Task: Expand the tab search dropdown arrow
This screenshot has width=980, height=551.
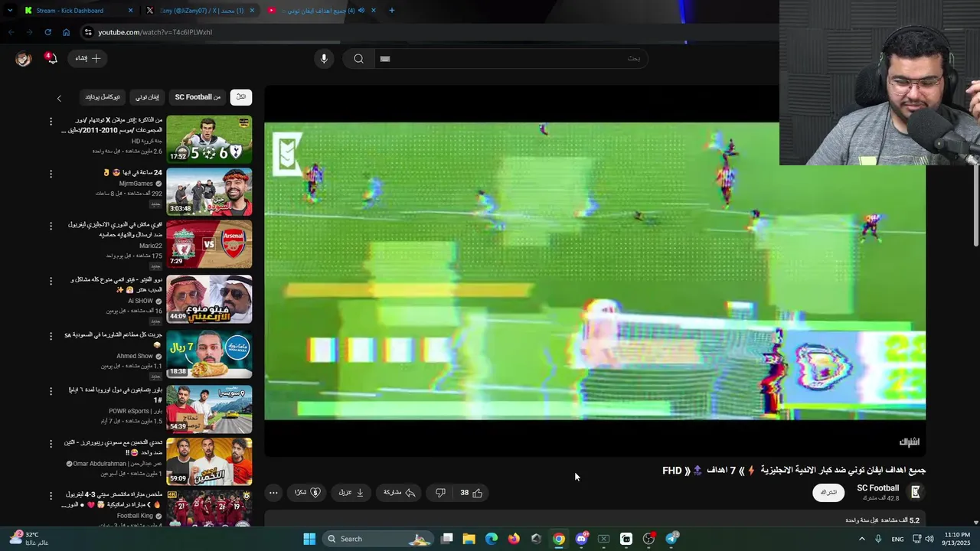Action: (8, 11)
